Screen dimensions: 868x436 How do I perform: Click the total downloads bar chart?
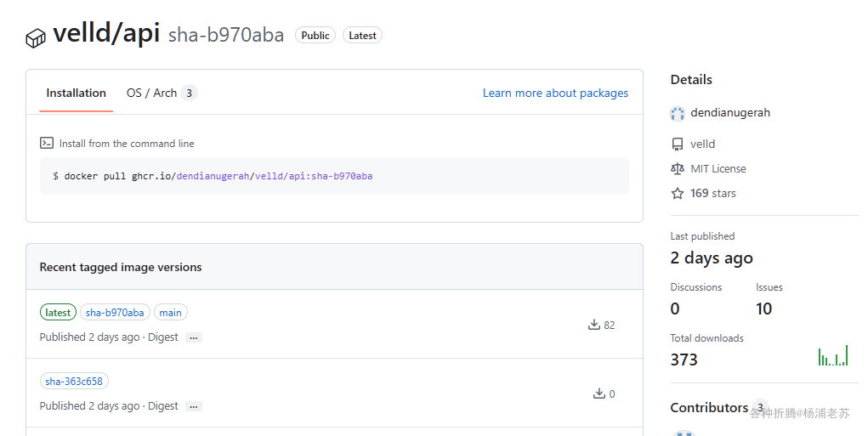[x=833, y=357]
